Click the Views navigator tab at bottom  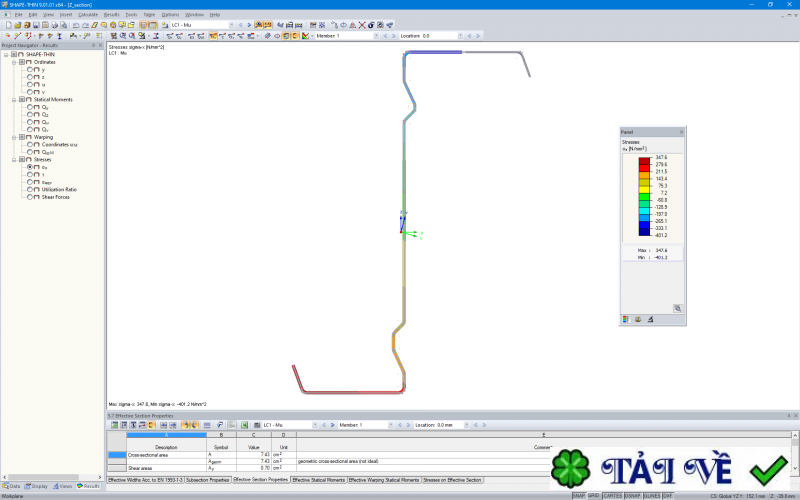63,486
